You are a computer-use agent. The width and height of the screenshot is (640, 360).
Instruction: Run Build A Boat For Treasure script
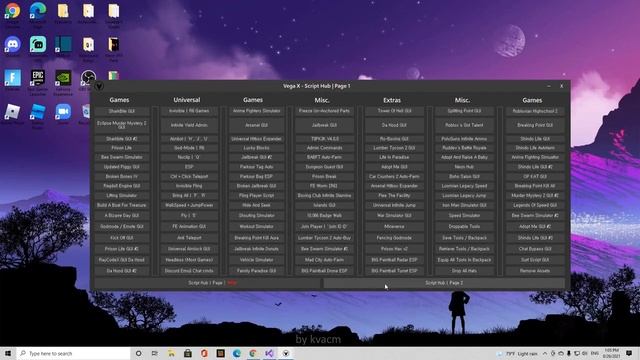(x=122, y=205)
